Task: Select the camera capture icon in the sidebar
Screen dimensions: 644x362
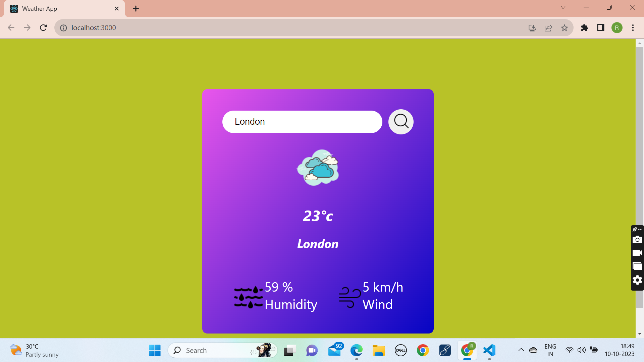Action: [x=638, y=239]
